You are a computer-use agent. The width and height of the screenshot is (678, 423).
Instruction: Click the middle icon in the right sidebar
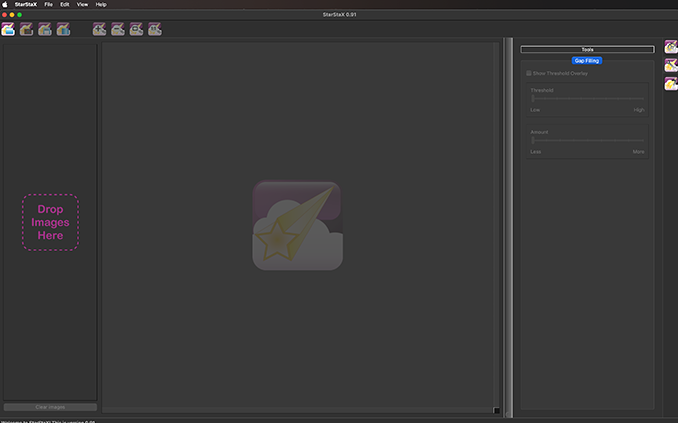[671, 65]
